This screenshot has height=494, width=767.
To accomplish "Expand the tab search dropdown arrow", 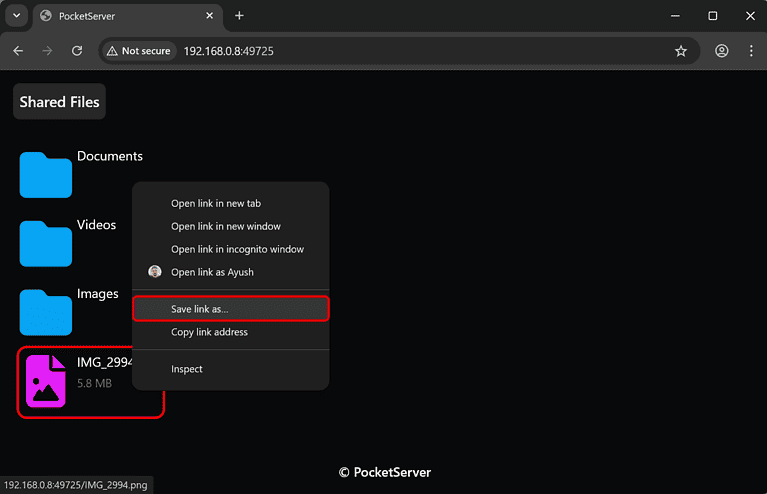I will click(x=17, y=16).
